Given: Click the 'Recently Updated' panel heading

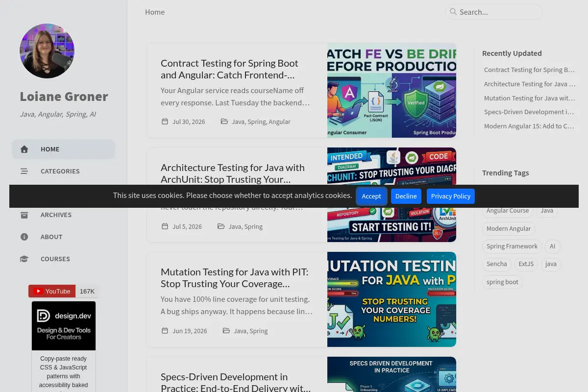Looking at the screenshot, I should click(512, 53).
